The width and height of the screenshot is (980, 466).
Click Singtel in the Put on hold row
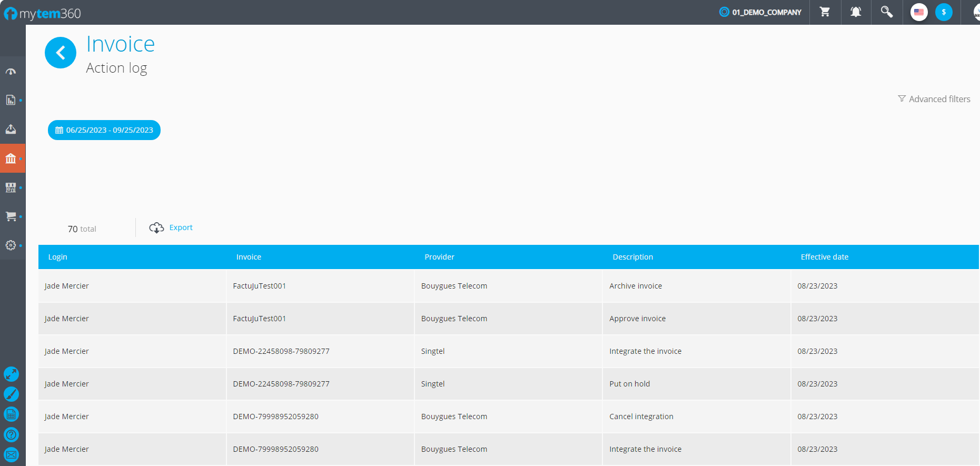point(433,384)
